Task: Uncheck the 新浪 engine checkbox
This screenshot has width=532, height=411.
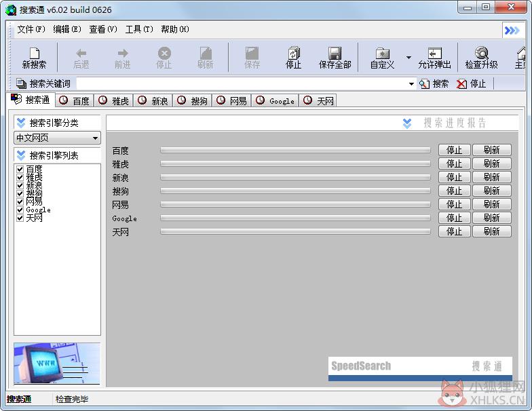Action: tap(20, 185)
